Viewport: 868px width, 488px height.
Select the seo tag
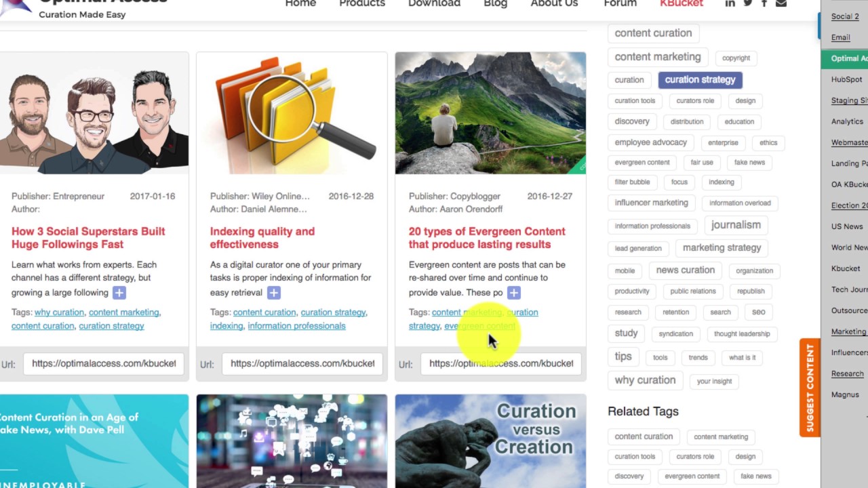pyautogui.click(x=758, y=312)
